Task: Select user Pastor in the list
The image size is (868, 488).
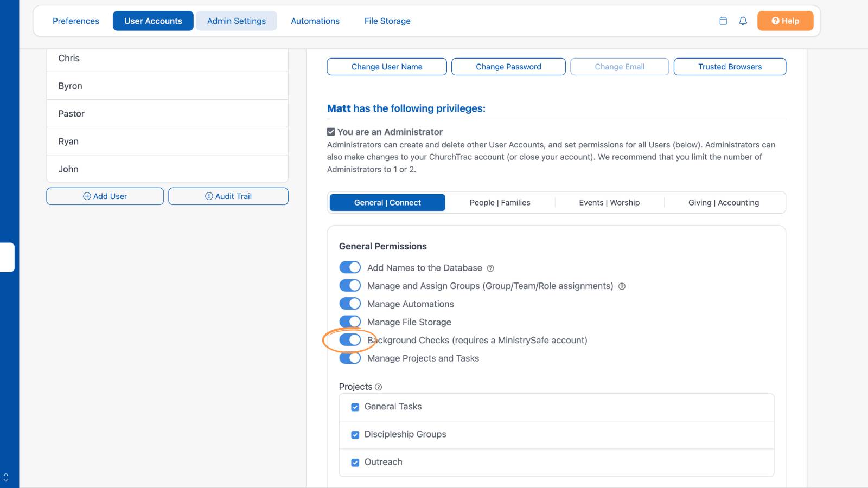Action: [x=167, y=113]
